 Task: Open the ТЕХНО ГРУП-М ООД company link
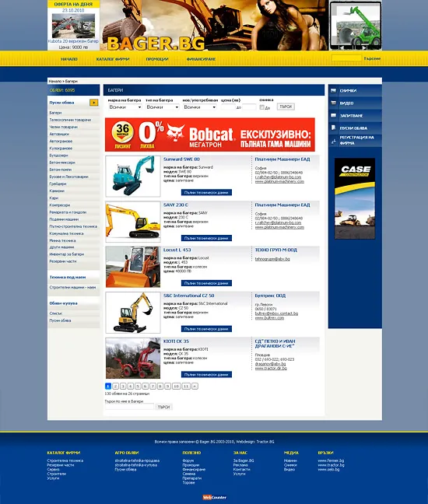click(276, 250)
